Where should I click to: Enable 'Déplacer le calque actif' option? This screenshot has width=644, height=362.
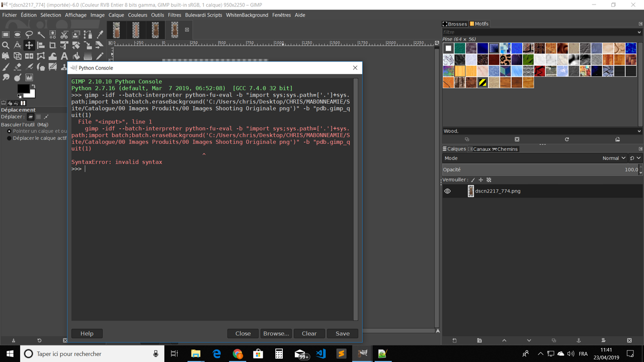coord(9,138)
